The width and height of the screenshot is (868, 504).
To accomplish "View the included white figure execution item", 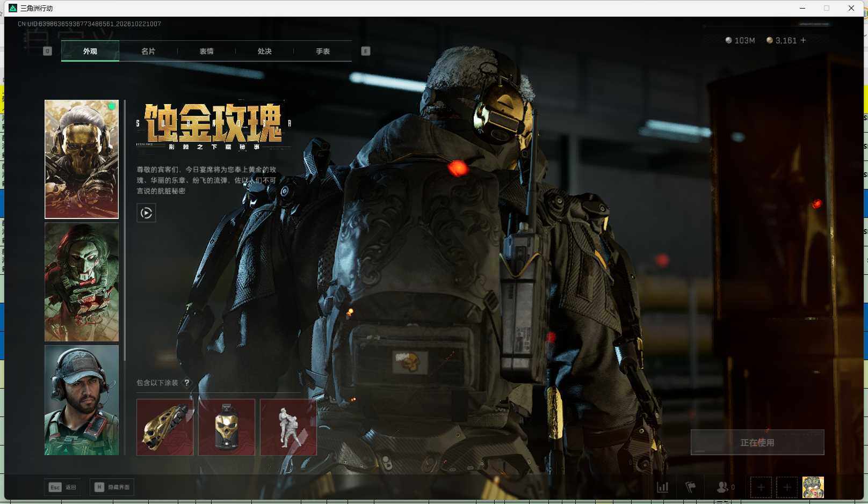I will click(x=288, y=427).
